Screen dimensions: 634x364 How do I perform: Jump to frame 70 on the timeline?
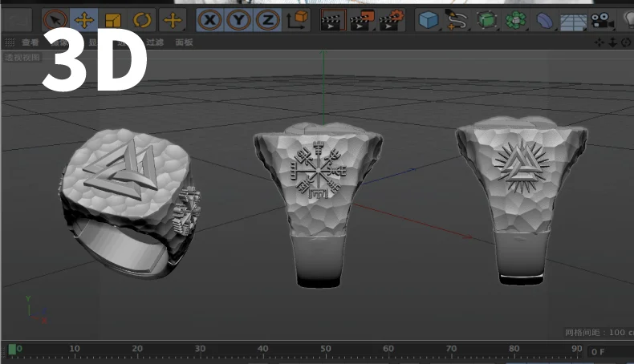click(451, 349)
